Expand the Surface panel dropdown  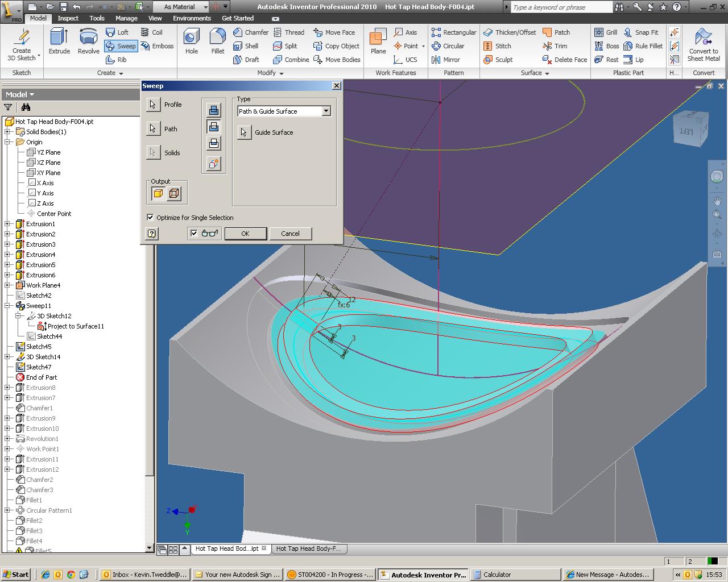tap(547, 73)
